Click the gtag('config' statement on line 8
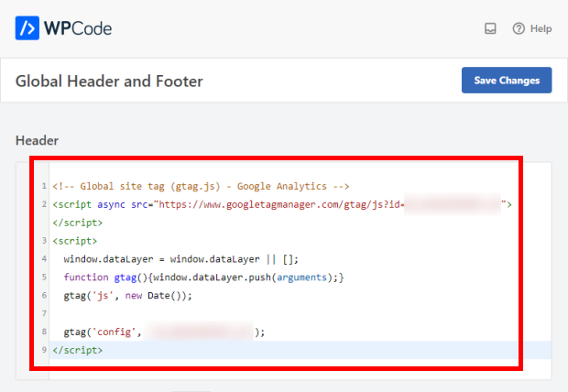This screenshot has height=392, width=568. point(102,332)
